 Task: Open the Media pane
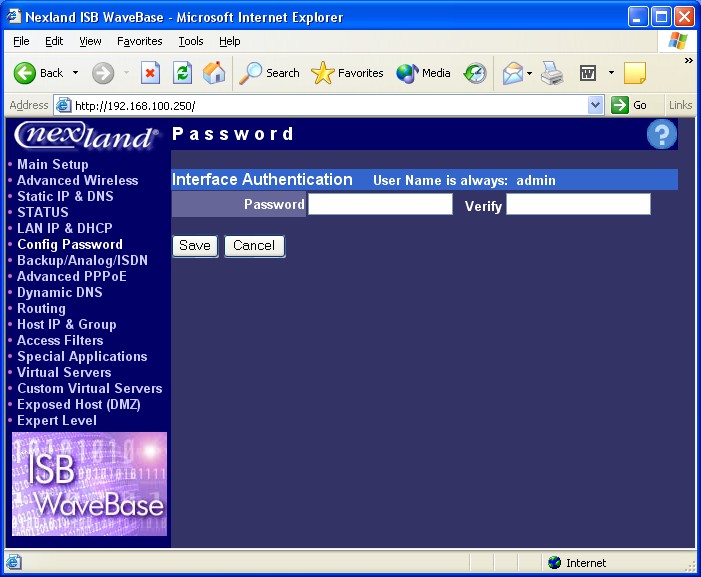(423, 73)
